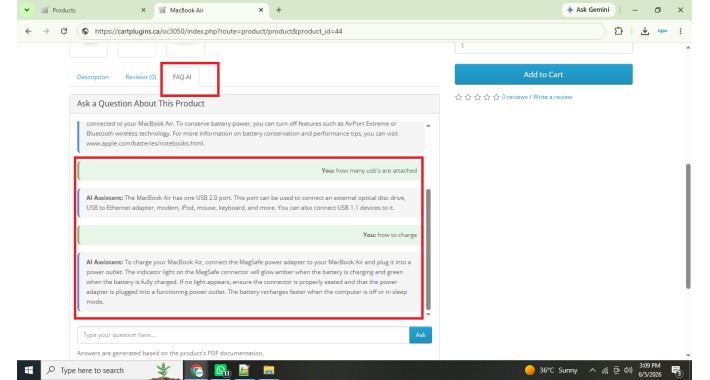Open the 36°C Sunny weather widget
The width and height of the screenshot is (710, 380).
(552, 370)
